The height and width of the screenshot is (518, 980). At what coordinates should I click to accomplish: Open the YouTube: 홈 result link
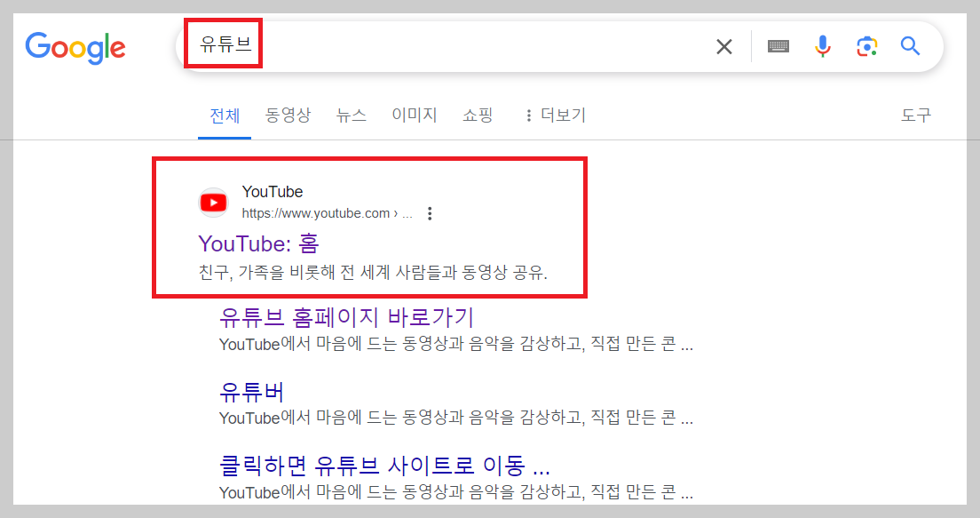pyautogui.click(x=258, y=243)
